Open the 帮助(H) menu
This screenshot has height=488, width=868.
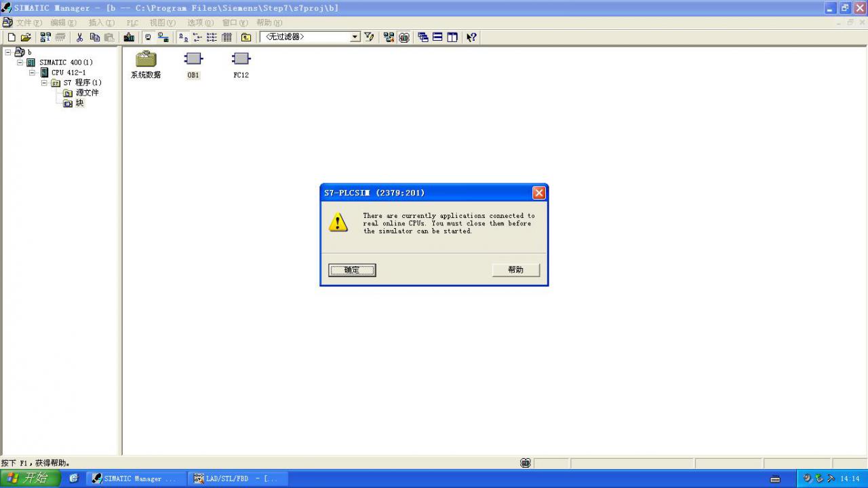(269, 23)
